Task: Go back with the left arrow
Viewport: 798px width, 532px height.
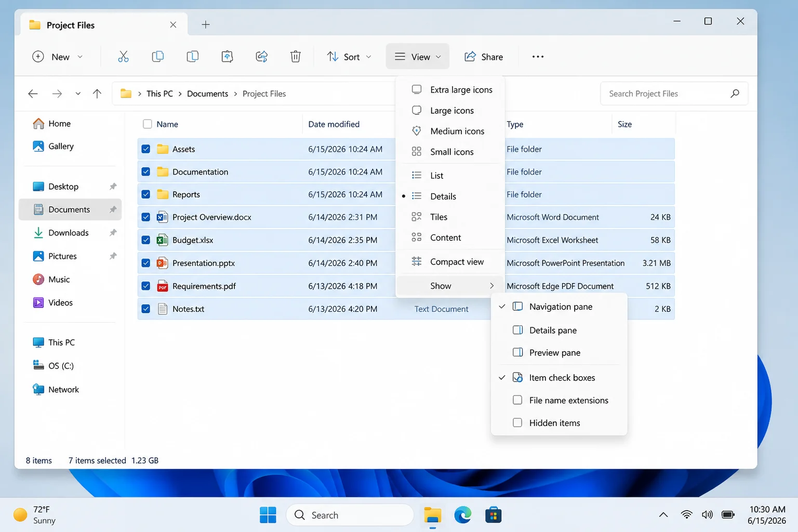Action: (x=33, y=94)
